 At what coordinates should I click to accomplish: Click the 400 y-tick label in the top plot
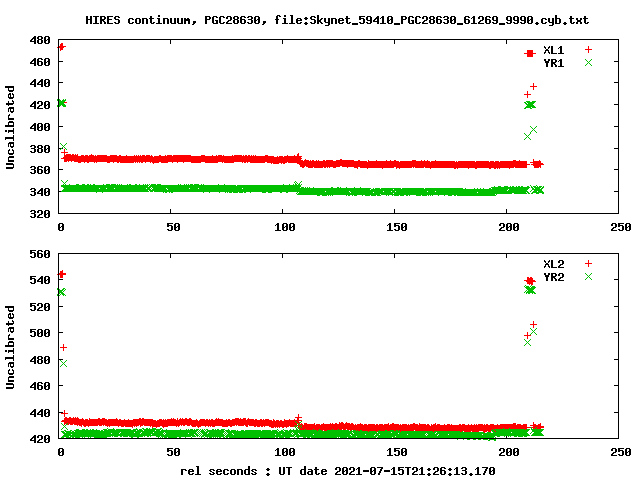[40, 127]
